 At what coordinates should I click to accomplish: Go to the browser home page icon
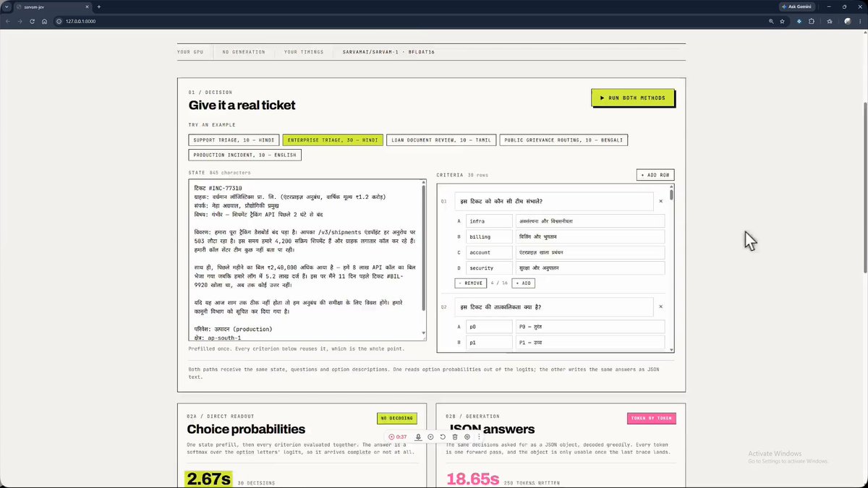coord(45,21)
